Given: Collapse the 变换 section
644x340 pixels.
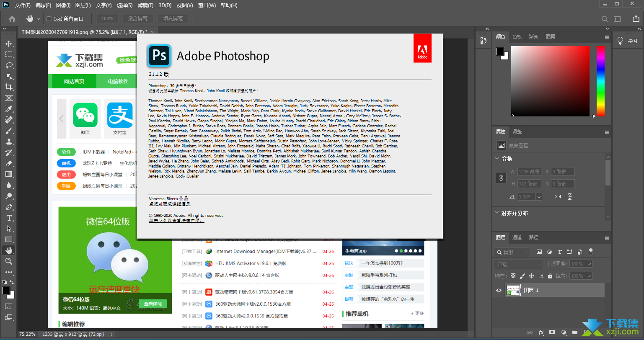Looking at the screenshot, I should [497, 159].
